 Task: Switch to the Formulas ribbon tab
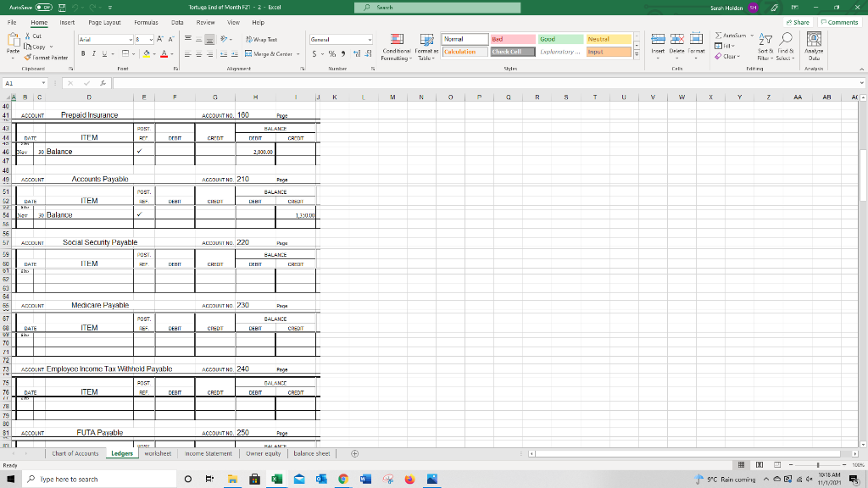coord(146,23)
